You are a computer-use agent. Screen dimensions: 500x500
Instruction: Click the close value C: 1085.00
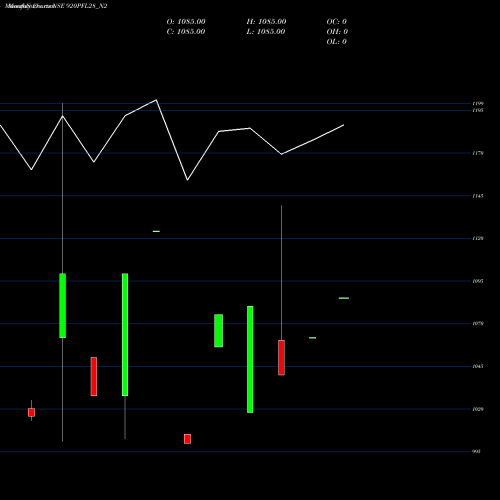[x=186, y=32]
